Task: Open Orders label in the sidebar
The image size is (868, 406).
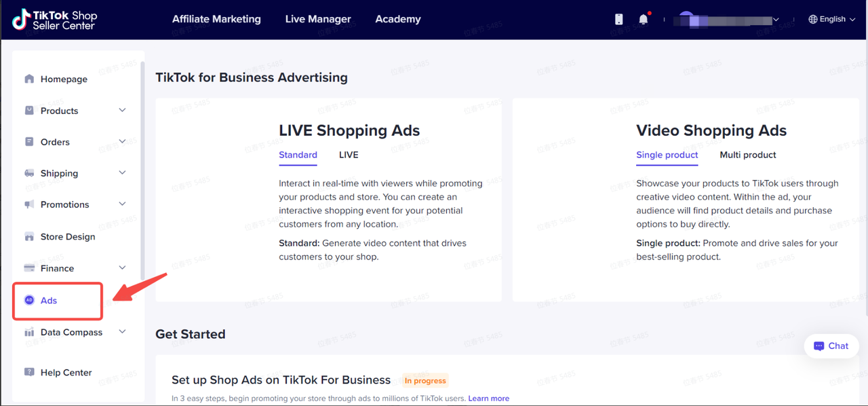Action: [55, 142]
